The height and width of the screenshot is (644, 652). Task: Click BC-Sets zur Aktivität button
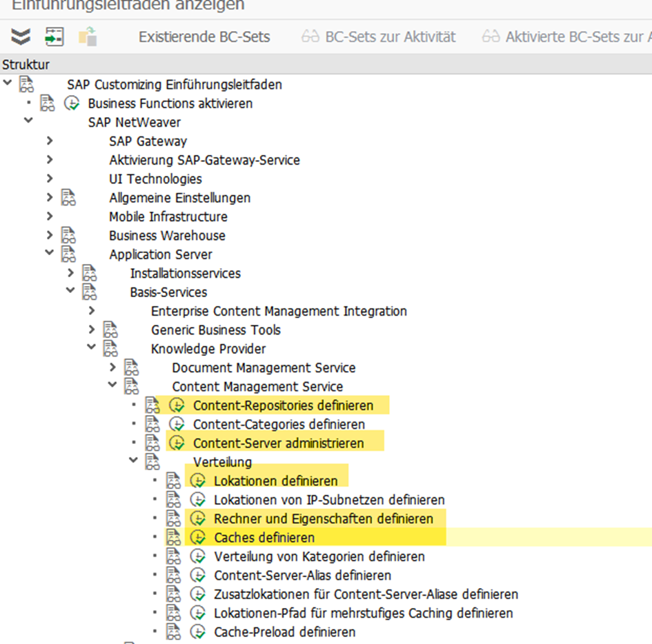point(378,37)
